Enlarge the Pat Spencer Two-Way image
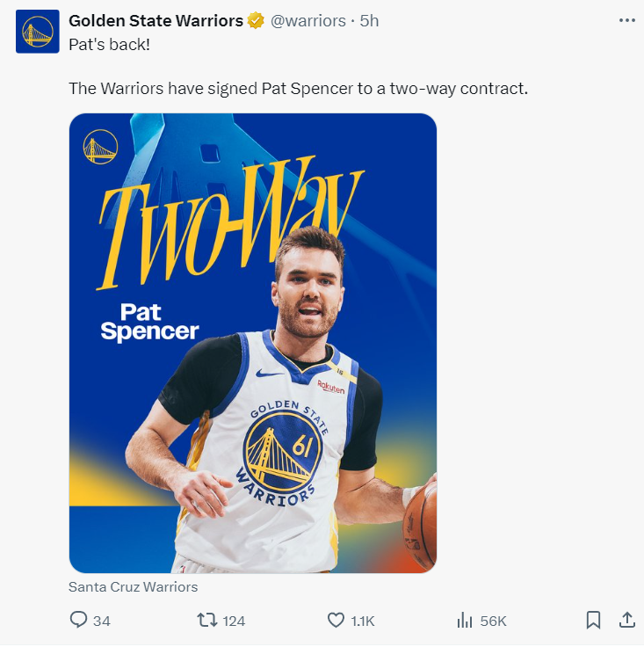 [x=253, y=343]
